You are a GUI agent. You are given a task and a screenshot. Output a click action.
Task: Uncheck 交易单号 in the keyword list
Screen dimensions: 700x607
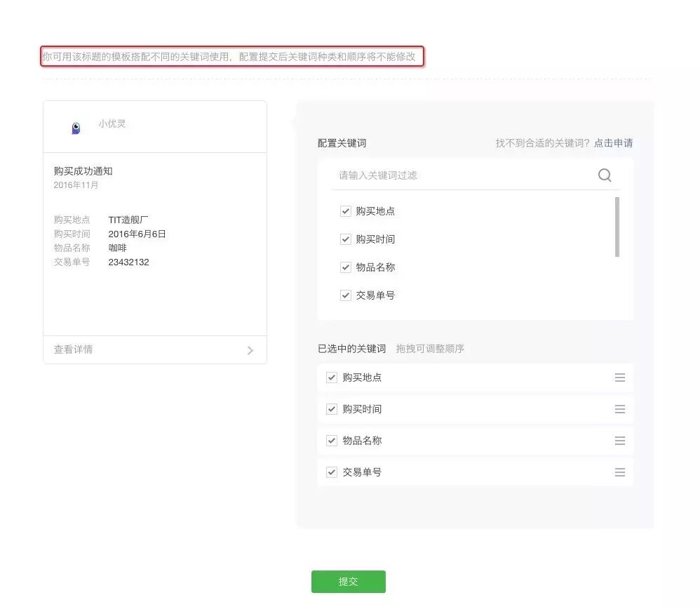346,295
